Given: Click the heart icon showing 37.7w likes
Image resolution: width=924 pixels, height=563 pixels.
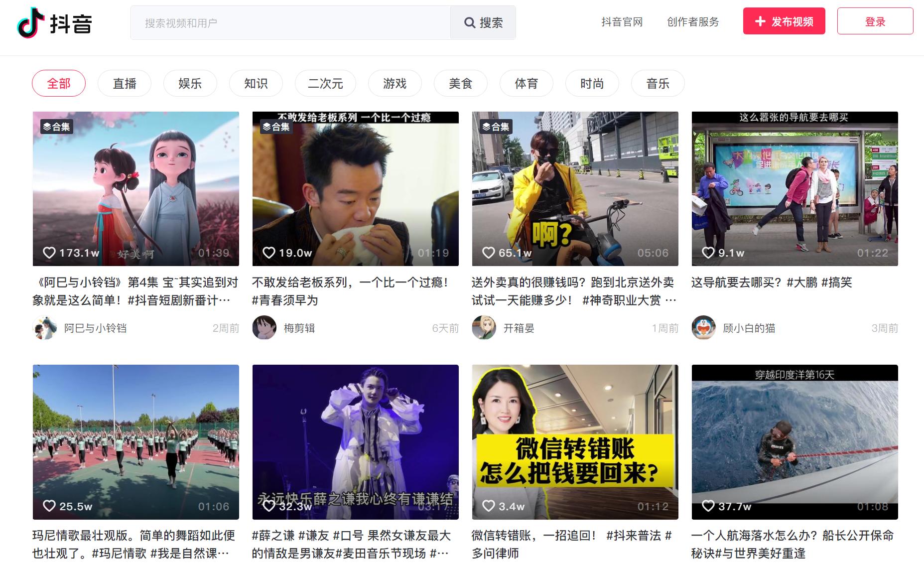Looking at the screenshot, I should click(x=708, y=506).
